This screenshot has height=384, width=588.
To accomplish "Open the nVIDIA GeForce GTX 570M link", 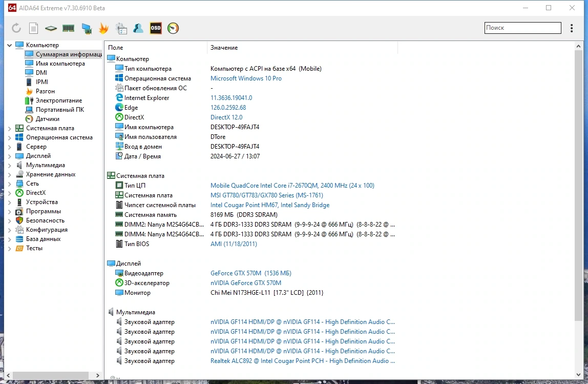I will pos(246,283).
